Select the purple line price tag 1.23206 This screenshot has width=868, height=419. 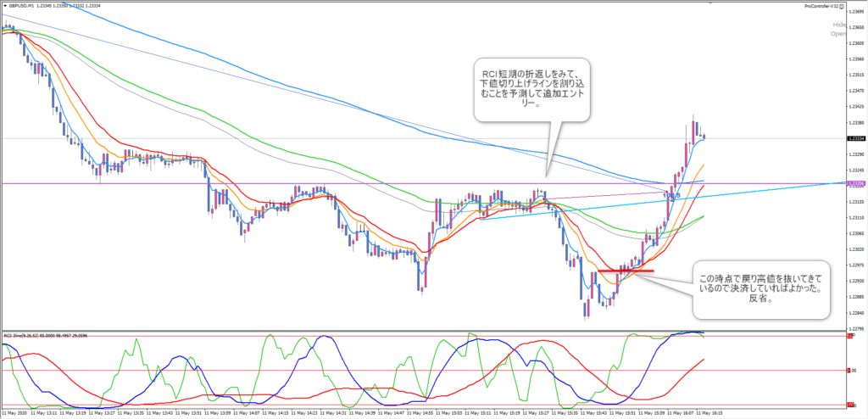tap(856, 183)
